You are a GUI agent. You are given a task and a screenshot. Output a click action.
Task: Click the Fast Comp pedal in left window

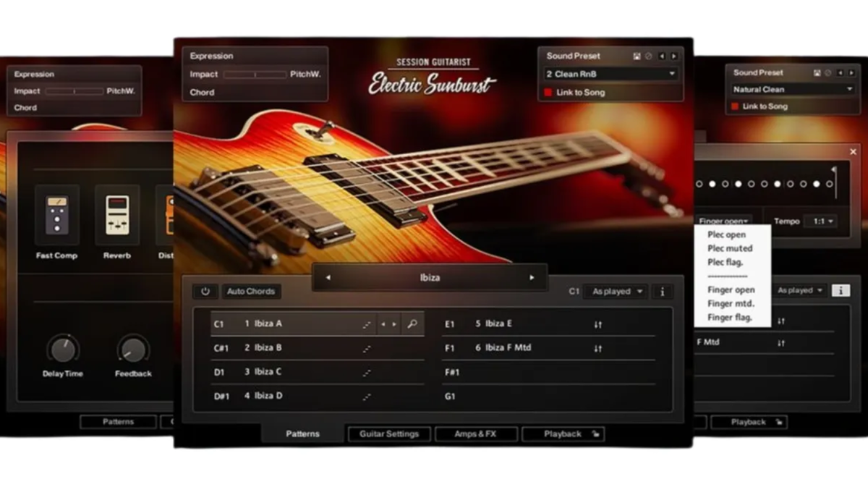point(56,215)
